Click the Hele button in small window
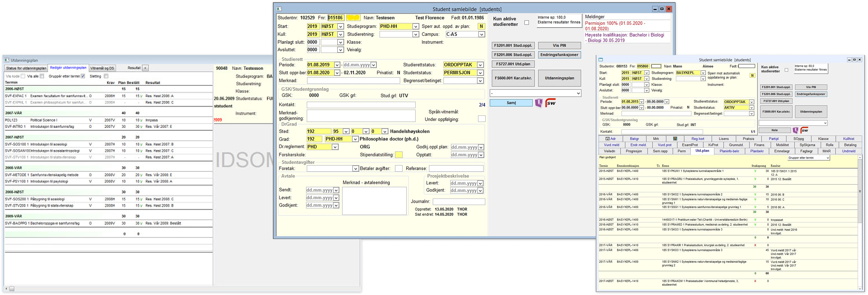This screenshot has width=868, height=295. (x=775, y=130)
